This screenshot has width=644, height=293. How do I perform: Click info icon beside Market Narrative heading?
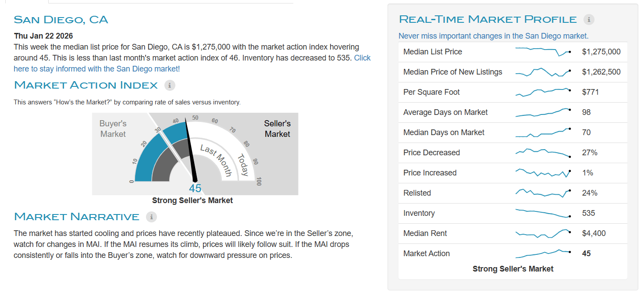(151, 217)
